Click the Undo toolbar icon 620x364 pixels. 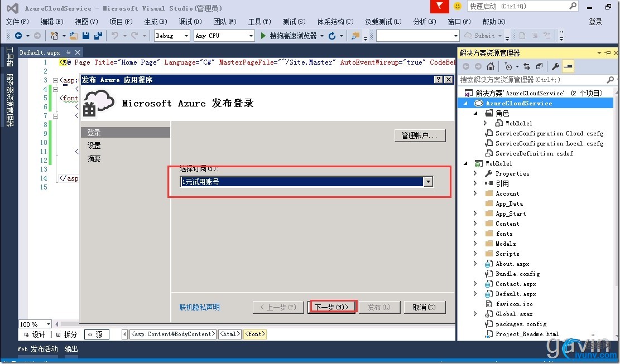click(x=114, y=36)
